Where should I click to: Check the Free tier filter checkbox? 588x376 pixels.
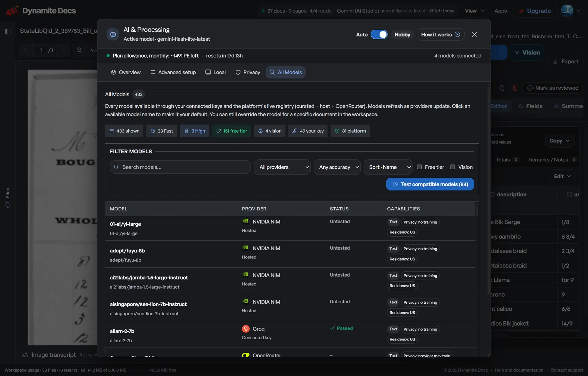[419, 167]
